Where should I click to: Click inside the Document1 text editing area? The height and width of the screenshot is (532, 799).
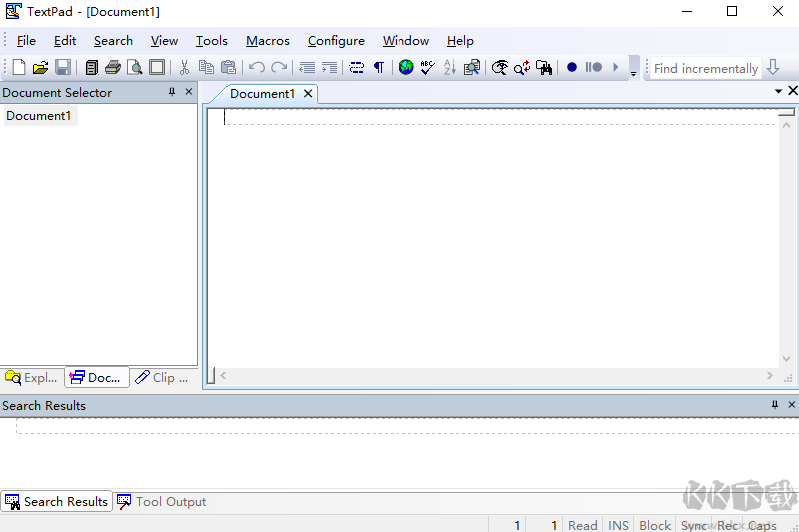[494, 240]
